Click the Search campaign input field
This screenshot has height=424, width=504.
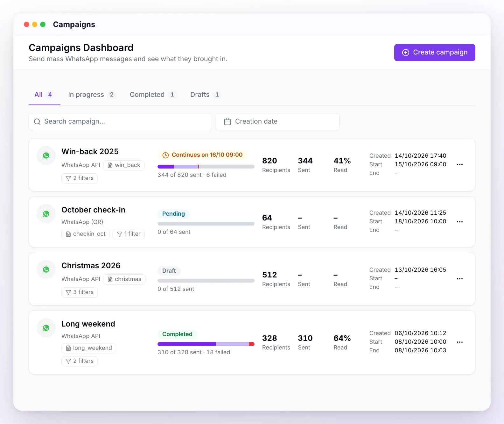point(120,122)
